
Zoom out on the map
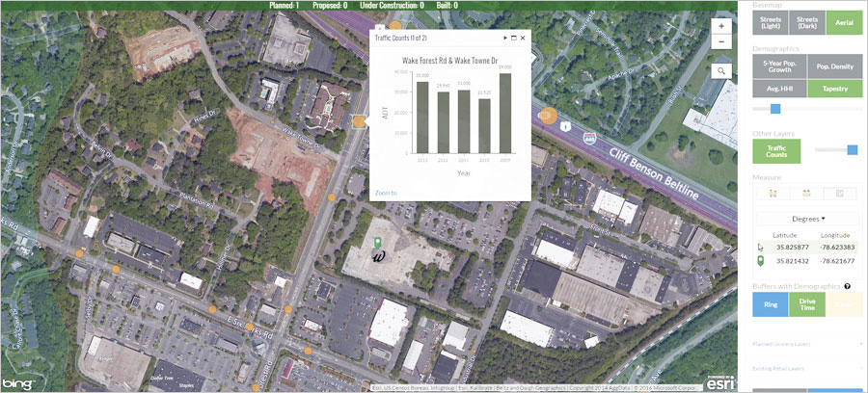(721, 42)
